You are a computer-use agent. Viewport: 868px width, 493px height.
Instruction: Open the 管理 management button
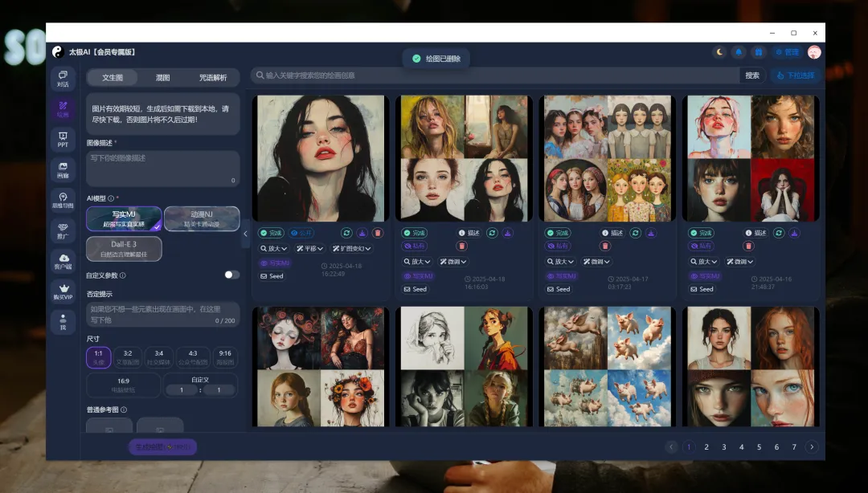point(787,52)
